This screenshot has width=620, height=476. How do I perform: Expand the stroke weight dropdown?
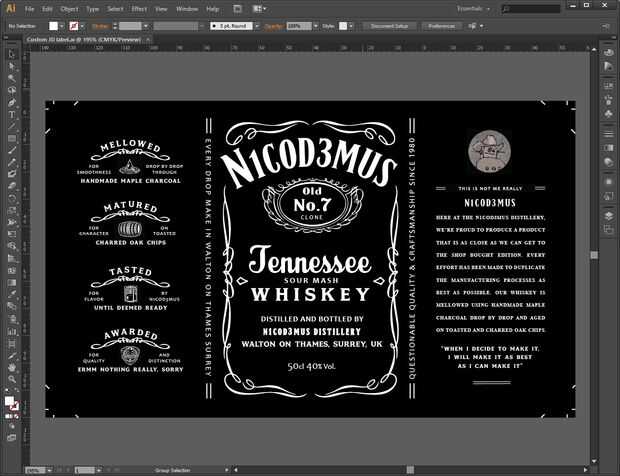[x=146, y=26]
